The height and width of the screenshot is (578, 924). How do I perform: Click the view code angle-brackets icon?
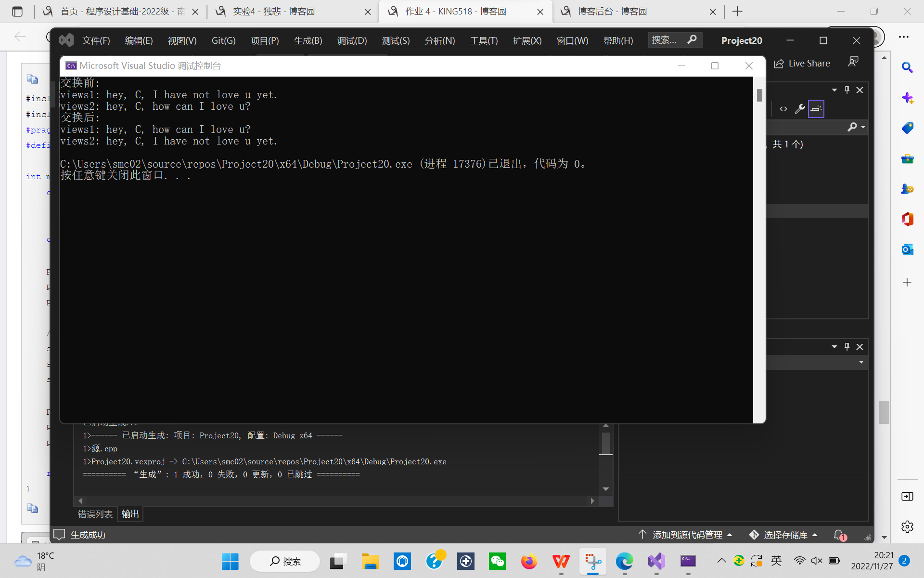[783, 109]
